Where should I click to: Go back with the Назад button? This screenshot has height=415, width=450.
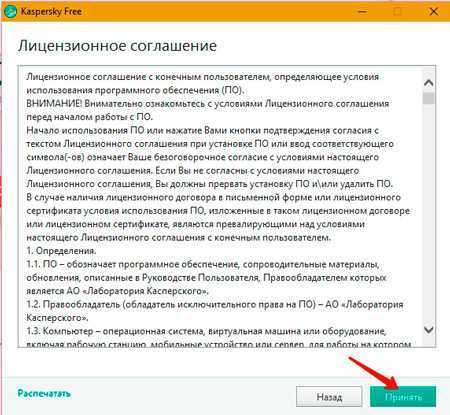(x=329, y=397)
